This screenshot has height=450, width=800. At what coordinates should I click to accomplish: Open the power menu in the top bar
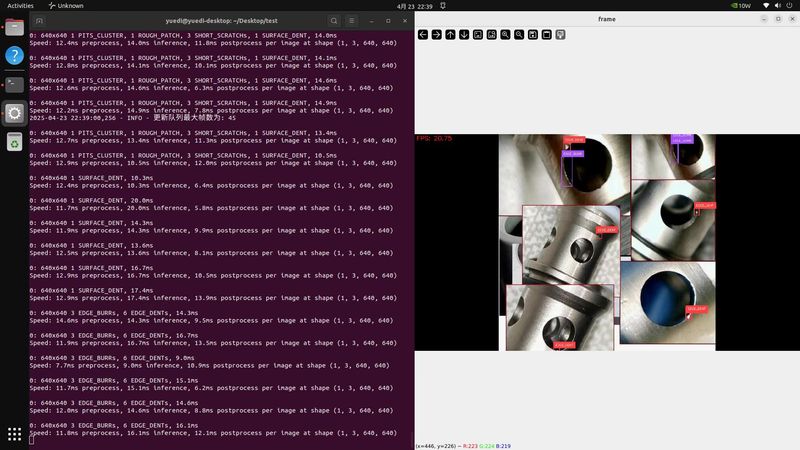coord(790,6)
